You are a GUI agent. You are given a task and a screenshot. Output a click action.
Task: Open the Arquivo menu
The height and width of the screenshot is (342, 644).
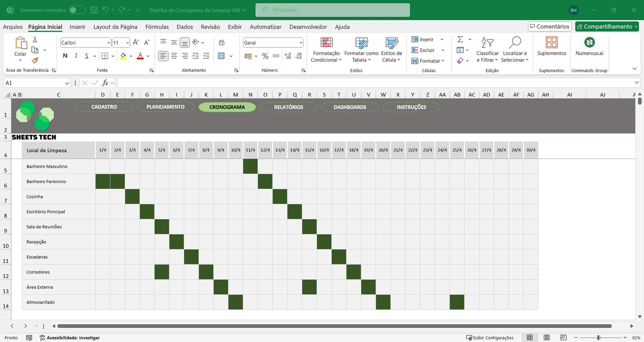13,27
